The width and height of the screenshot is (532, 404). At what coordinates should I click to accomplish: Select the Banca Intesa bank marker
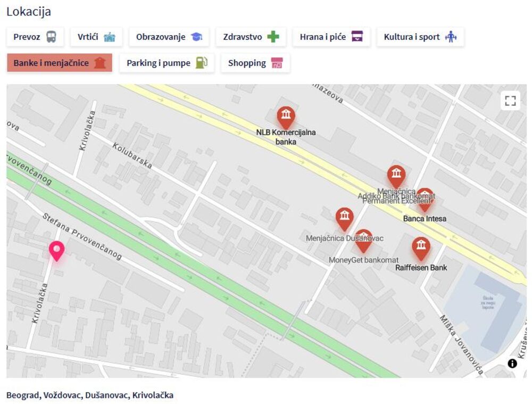click(425, 198)
